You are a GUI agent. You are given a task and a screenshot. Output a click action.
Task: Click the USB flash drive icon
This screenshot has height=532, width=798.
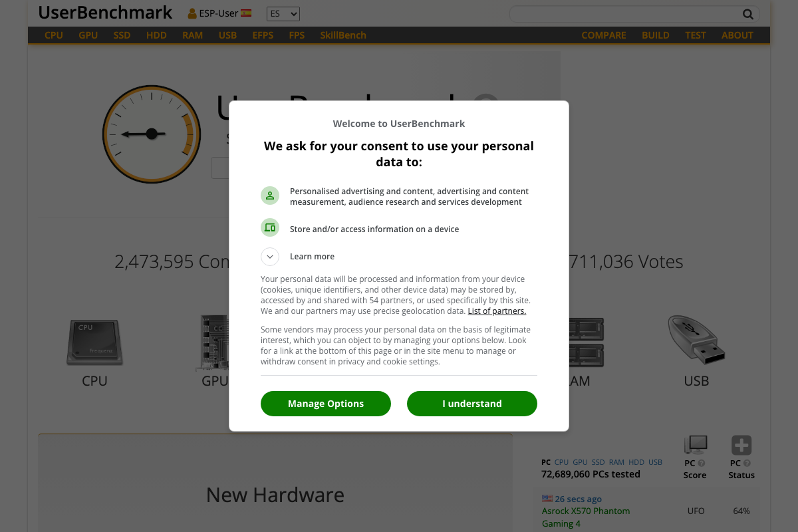[696, 340]
